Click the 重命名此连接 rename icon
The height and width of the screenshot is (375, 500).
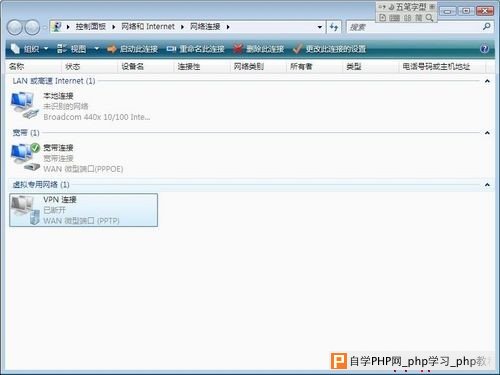tap(171, 49)
